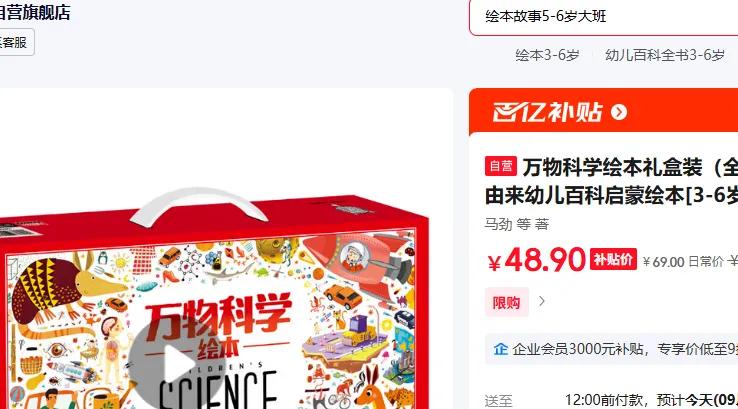Click the 万物科学绘本礼盒装 product title
738x409 pixels.
coord(611,181)
